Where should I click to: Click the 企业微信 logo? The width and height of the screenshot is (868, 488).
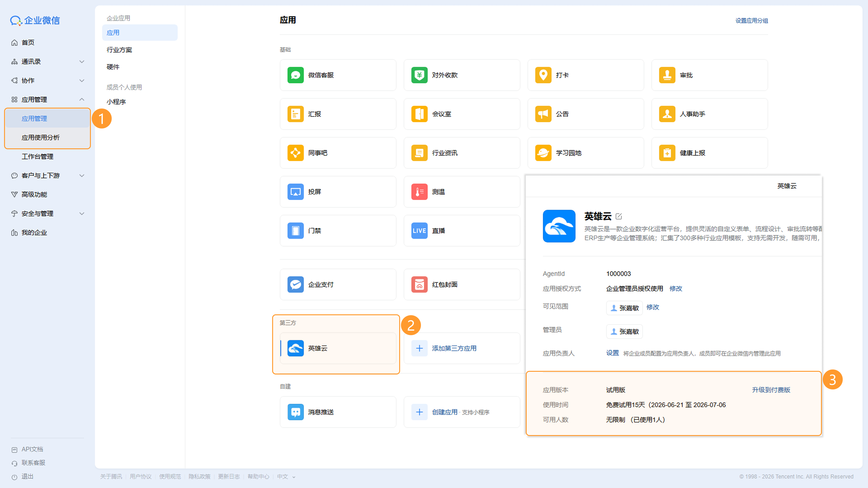[35, 20]
